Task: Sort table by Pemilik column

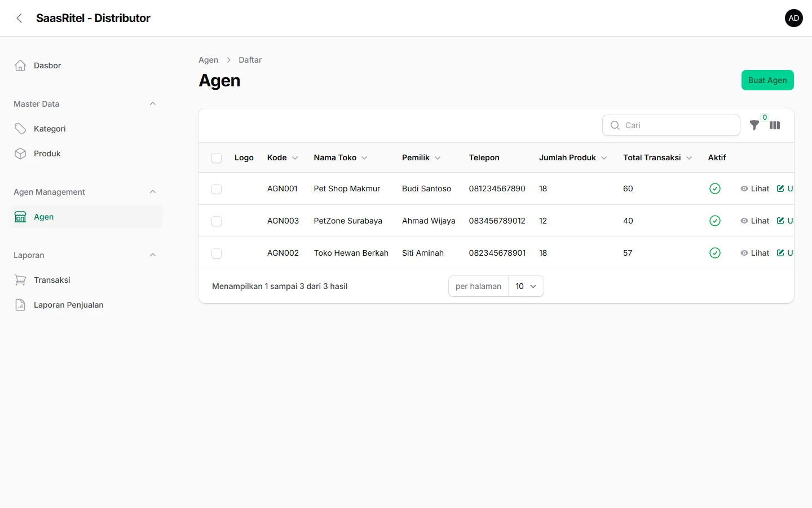Action: pos(421,157)
